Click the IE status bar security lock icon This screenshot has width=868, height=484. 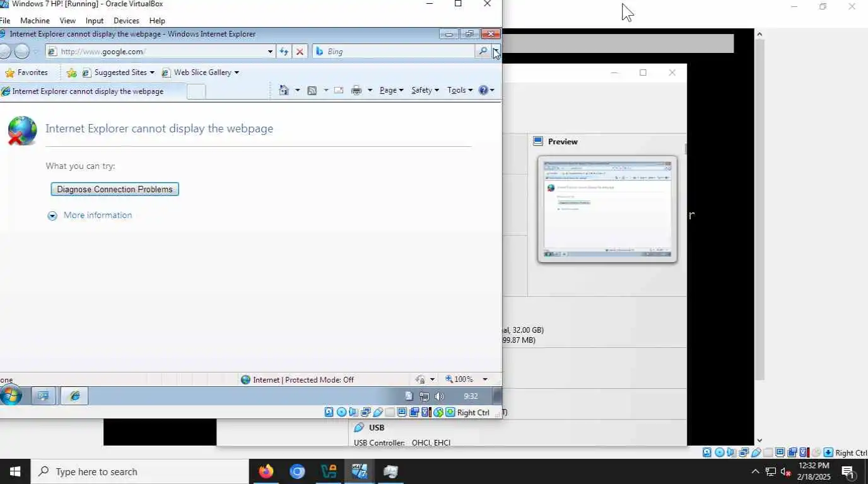coord(421,379)
